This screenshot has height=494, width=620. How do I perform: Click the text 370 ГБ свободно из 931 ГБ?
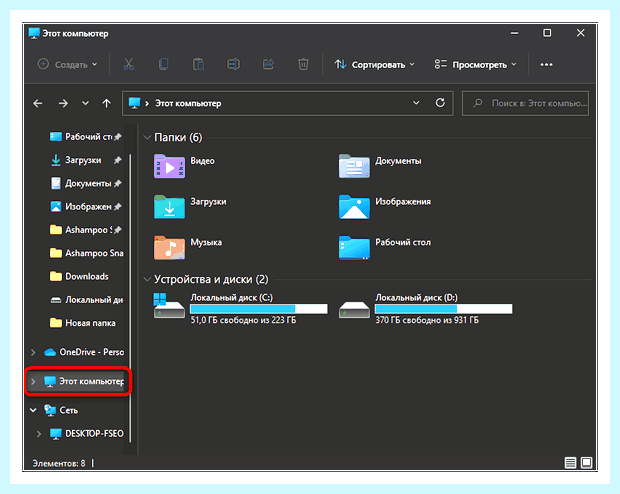(x=427, y=320)
